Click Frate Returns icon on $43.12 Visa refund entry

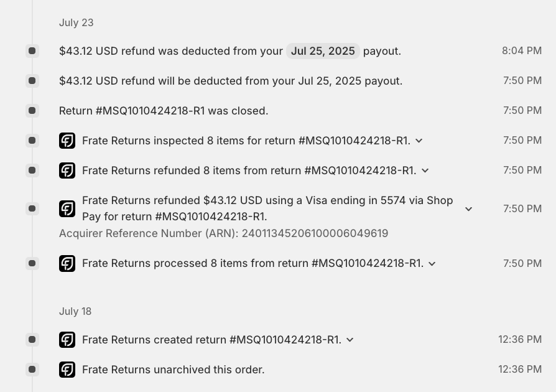67,208
